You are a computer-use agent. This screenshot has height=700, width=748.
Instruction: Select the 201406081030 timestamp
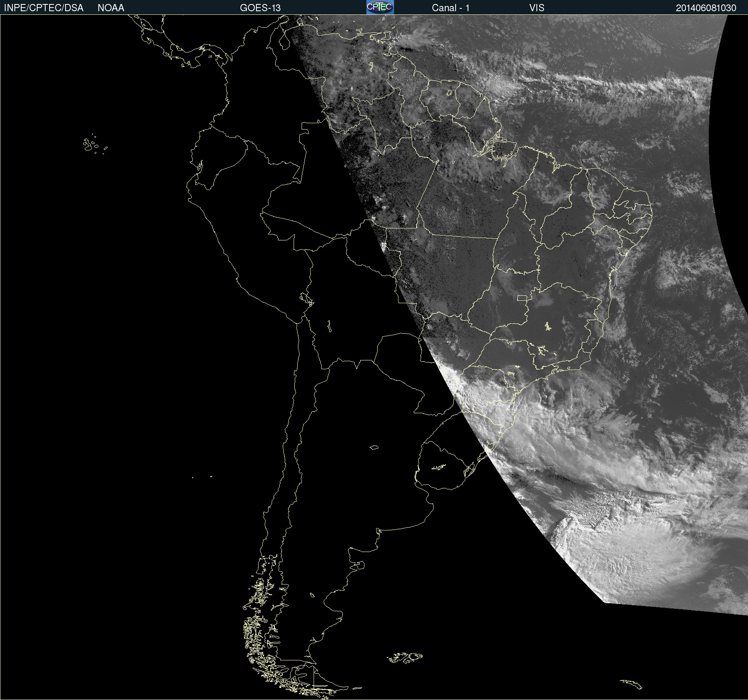point(706,8)
